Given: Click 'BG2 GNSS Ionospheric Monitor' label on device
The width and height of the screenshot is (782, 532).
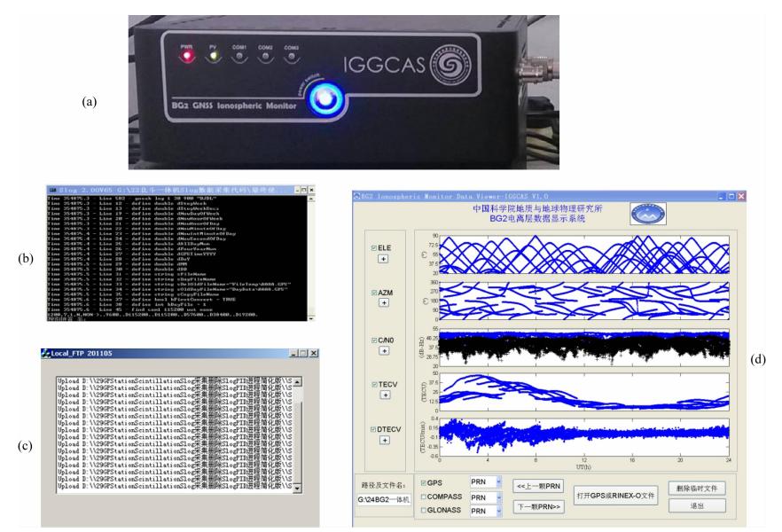Looking at the screenshot, I should (x=234, y=106).
